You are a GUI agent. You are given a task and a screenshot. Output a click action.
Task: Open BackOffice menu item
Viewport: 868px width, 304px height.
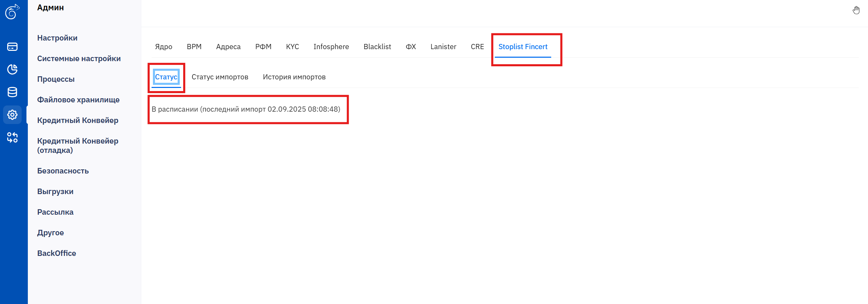coord(57,253)
